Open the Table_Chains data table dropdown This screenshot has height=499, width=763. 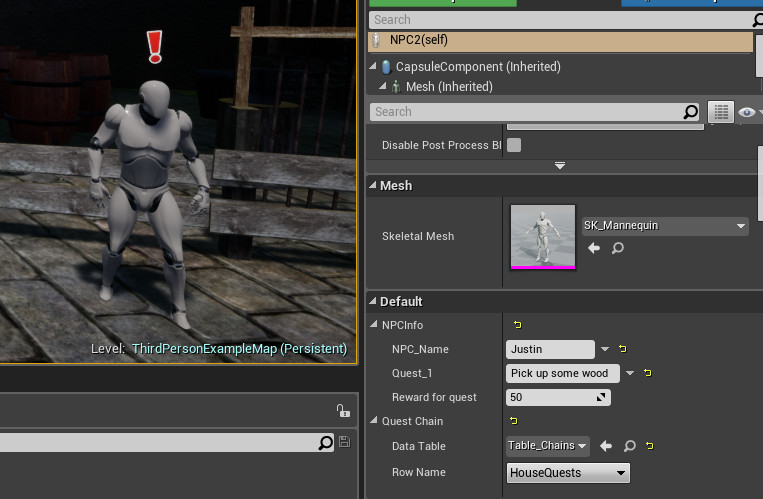click(x=547, y=446)
